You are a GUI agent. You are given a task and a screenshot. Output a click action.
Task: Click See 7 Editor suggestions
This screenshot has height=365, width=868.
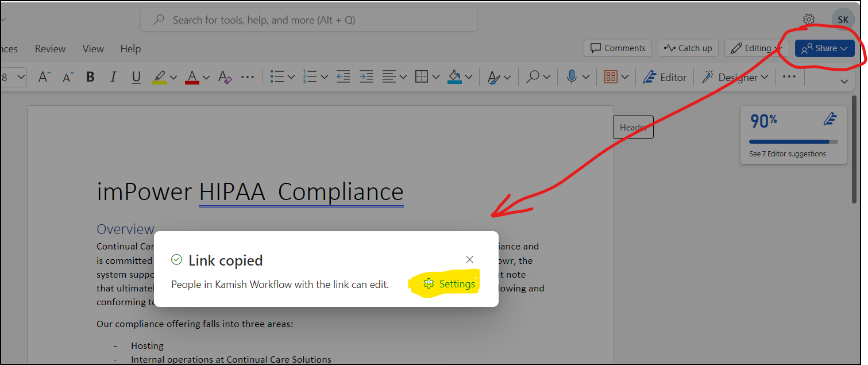pyautogui.click(x=788, y=154)
